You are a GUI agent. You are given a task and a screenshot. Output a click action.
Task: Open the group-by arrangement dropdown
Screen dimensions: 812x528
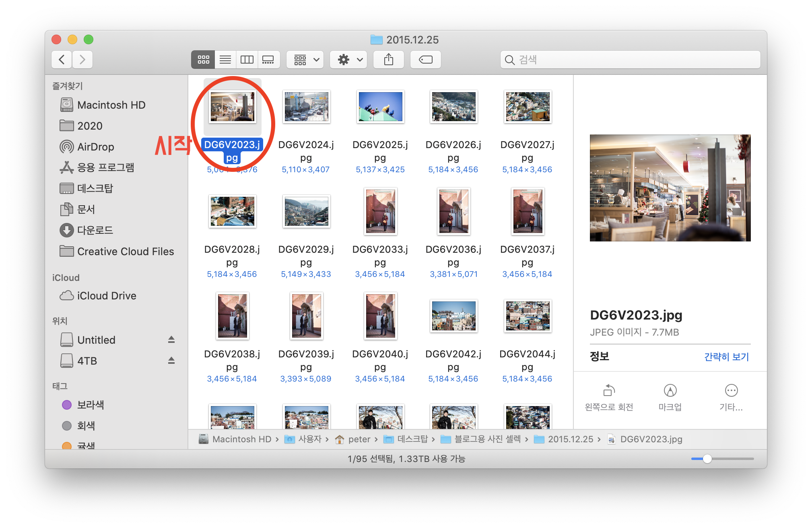(x=305, y=60)
